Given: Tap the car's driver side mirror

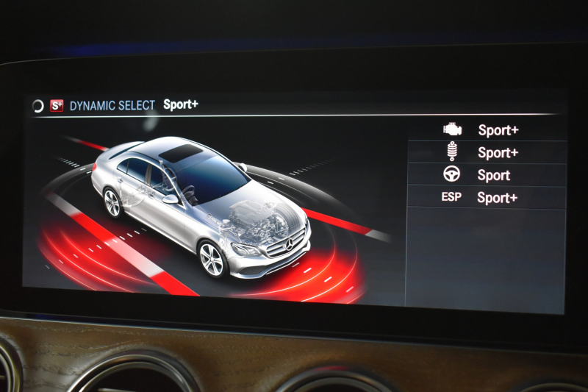Looking at the screenshot, I should point(170,199).
